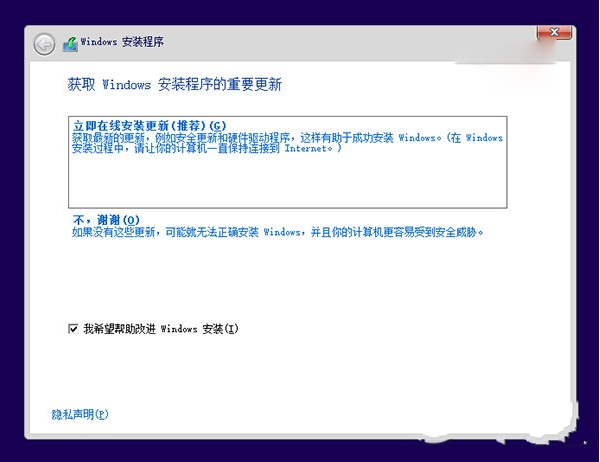600x462 pixels.
Task: Click the Windows setup program icon
Action: coord(70,44)
